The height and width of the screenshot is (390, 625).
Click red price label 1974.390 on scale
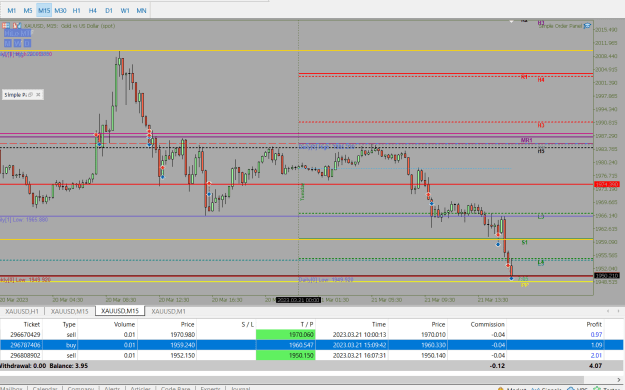click(607, 184)
